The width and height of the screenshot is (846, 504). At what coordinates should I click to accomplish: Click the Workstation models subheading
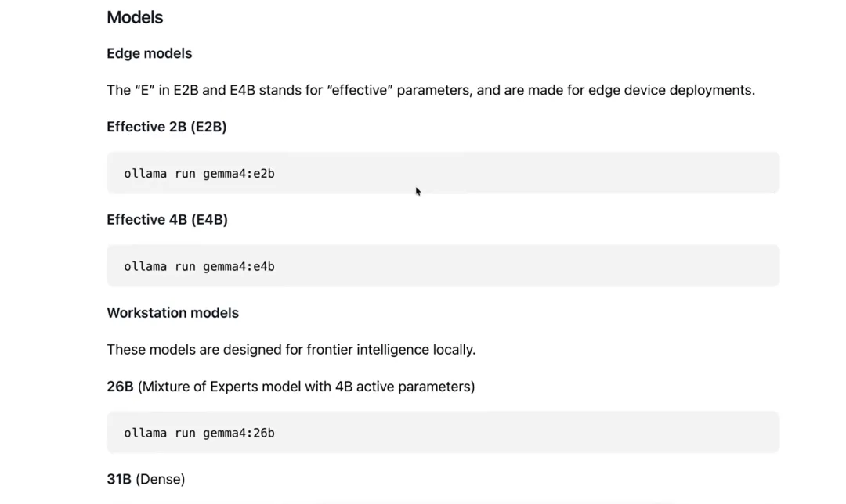pyautogui.click(x=172, y=312)
